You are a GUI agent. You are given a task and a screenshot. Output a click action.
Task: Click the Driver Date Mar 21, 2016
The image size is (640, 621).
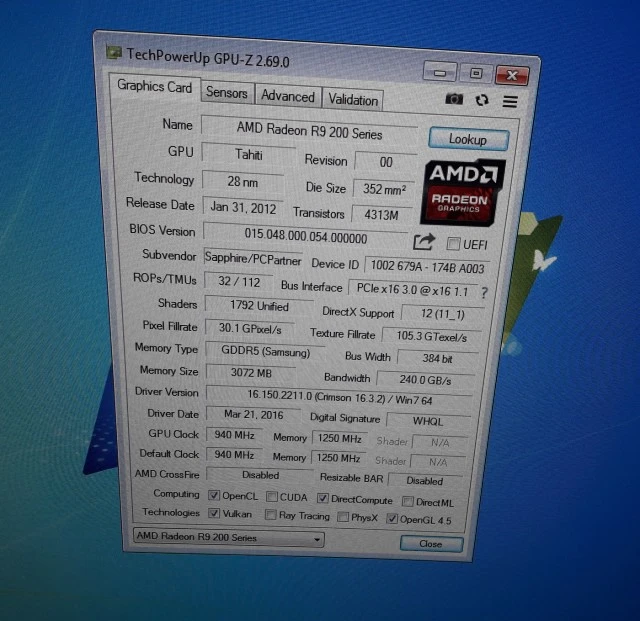253,414
